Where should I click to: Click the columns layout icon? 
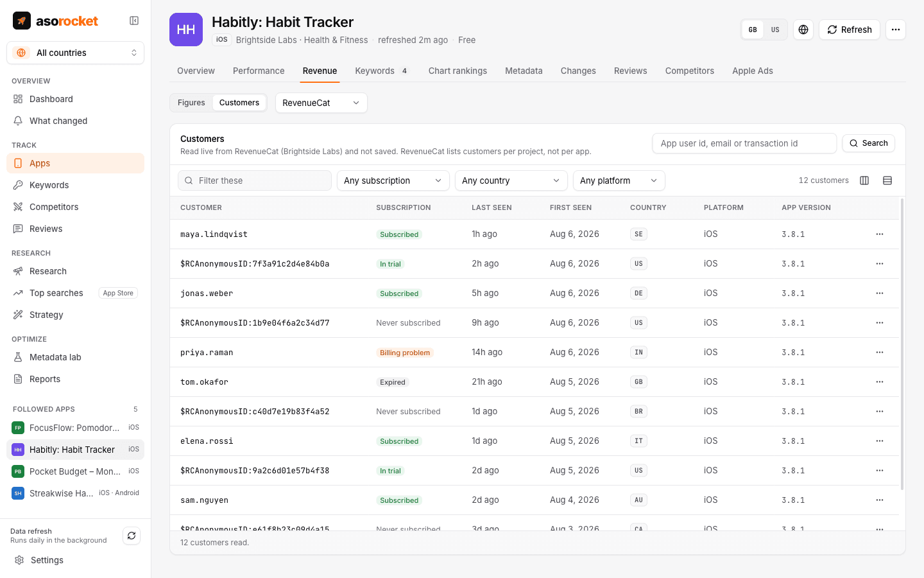click(864, 180)
